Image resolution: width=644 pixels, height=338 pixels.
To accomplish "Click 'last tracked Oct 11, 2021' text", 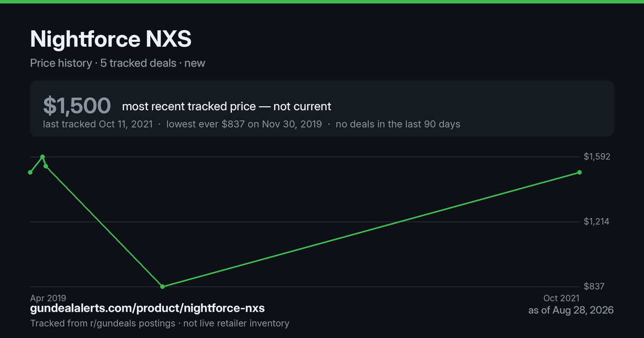I will point(98,124).
